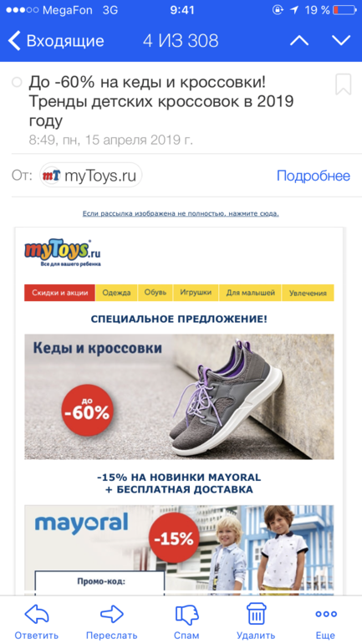
Task: Open the Игрушки category tab
Action: pyautogui.click(x=196, y=293)
